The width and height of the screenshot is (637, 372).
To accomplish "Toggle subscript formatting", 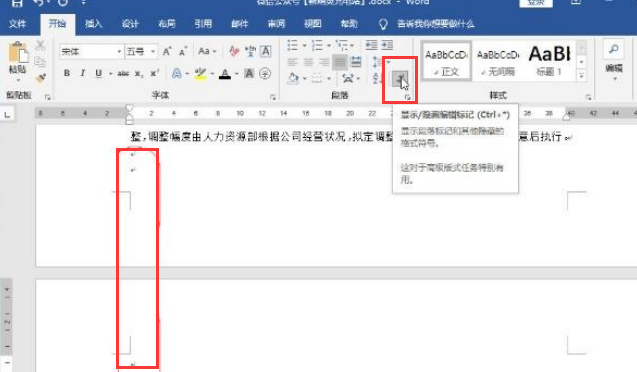I will point(139,74).
